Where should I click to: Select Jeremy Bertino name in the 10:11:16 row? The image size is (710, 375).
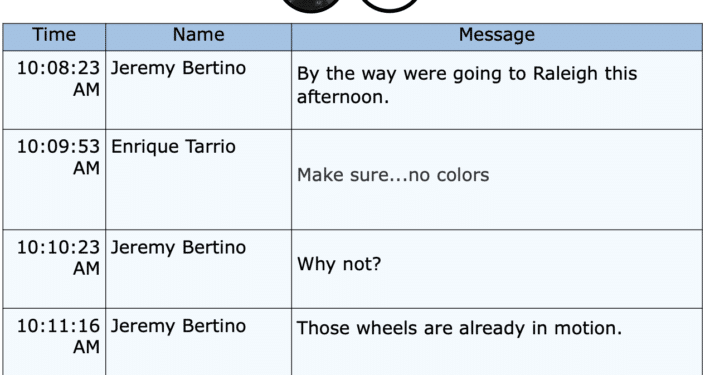click(178, 326)
